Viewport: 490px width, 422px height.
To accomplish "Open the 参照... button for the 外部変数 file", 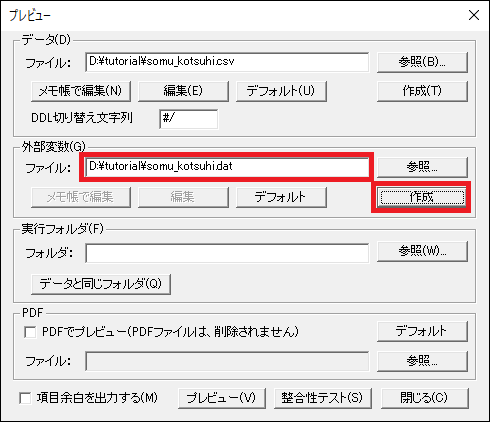I will [x=422, y=167].
